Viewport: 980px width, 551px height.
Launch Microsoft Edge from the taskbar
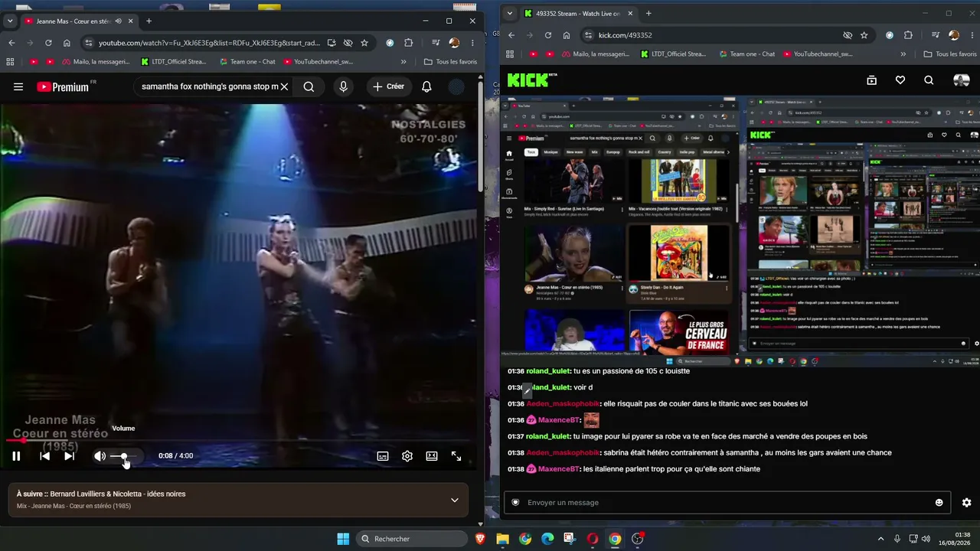547,539
